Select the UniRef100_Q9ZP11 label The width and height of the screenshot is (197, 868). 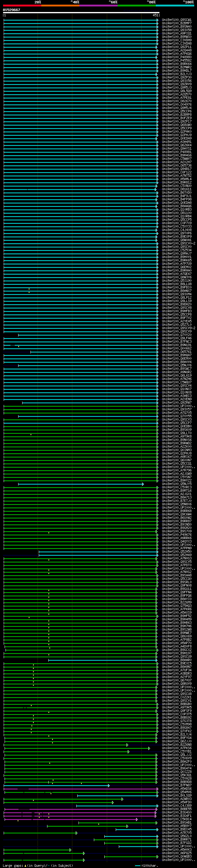pos(176,47)
